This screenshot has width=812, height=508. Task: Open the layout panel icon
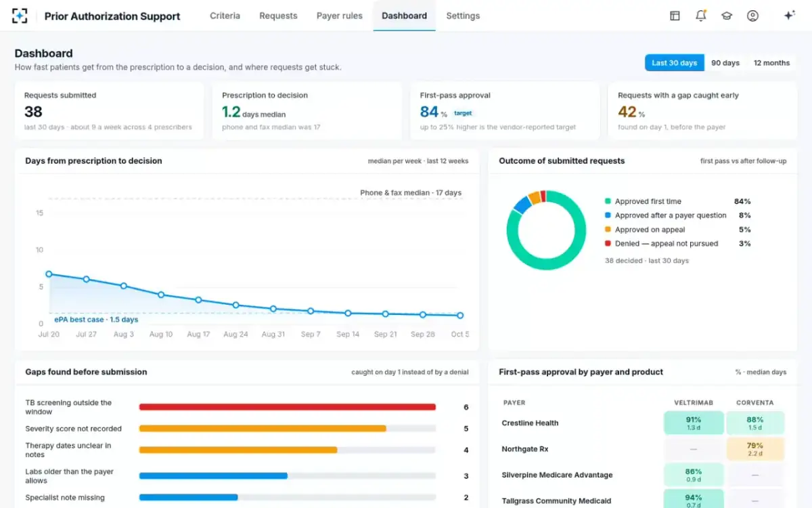[675, 16]
